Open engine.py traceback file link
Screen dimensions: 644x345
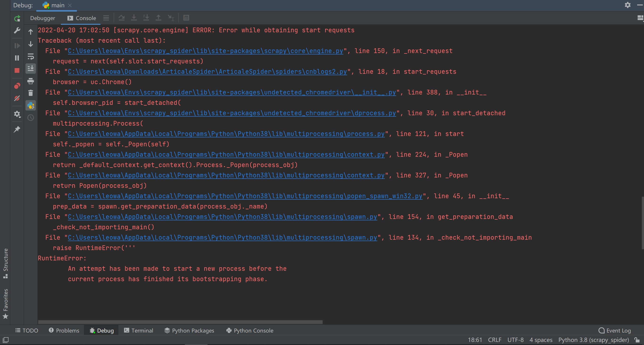coord(205,51)
